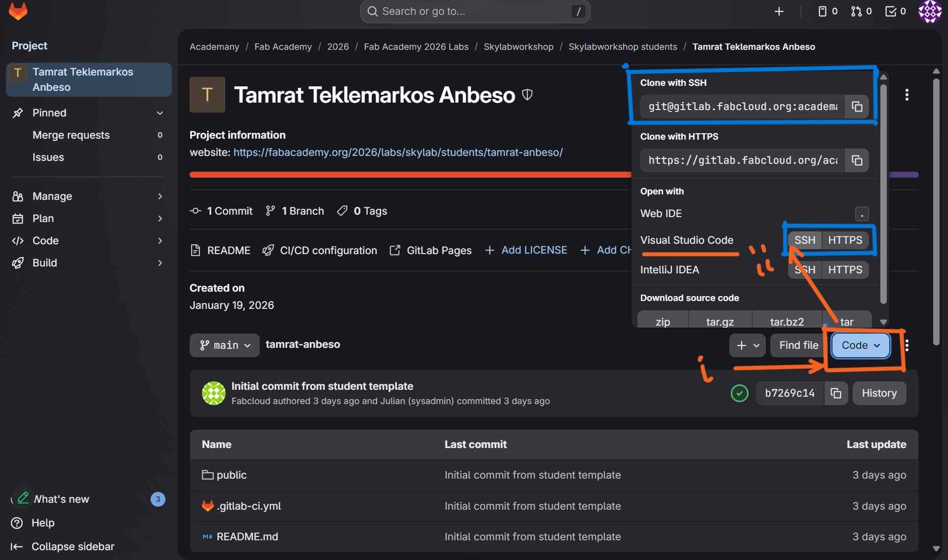The height and width of the screenshot is (560, 948).
Task: Click the History button
Action: (x=879, y=393)
